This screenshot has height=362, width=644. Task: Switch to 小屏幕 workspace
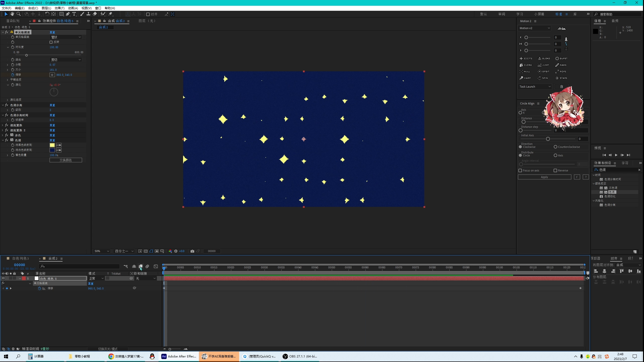(x=539, y=14)
